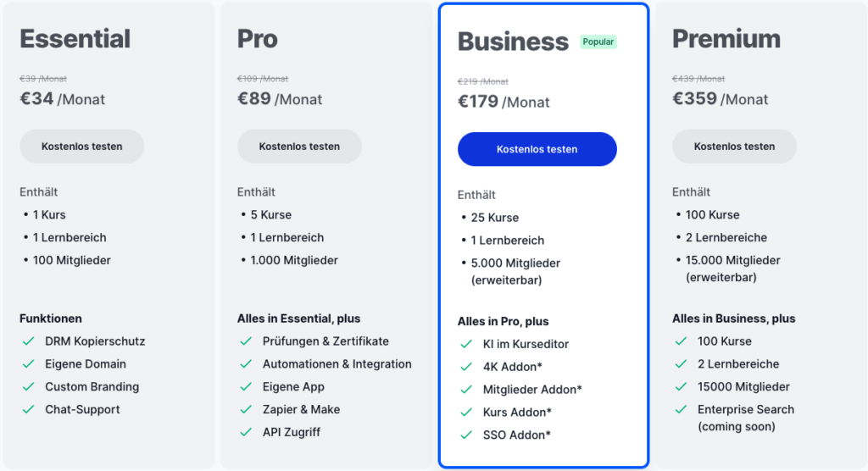
Task: Click the checkmark next to Zapier & Make
Action: tap(246, 410)
